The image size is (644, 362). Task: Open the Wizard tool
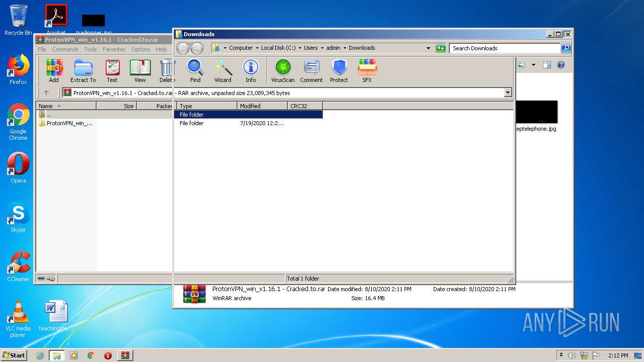(x=223, y=70)
